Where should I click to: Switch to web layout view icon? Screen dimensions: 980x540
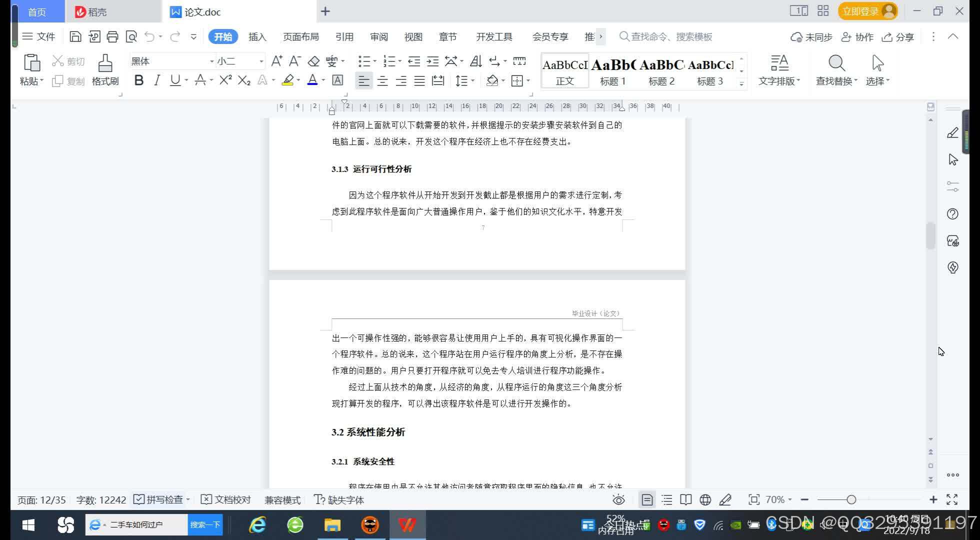705,499
